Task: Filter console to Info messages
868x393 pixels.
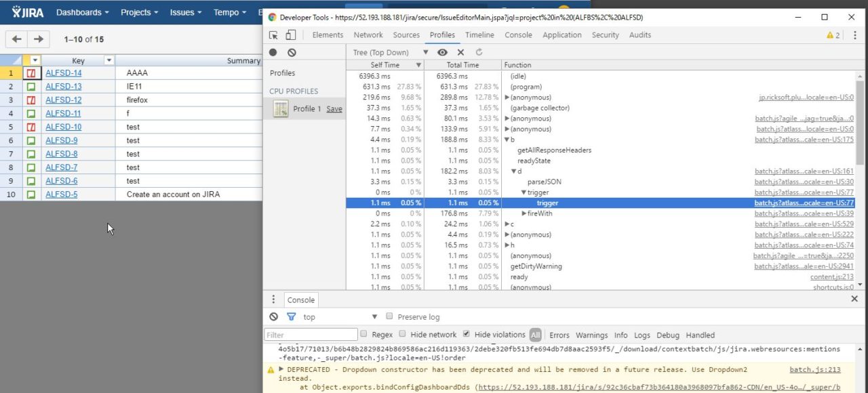Action: tap(621, 335)
